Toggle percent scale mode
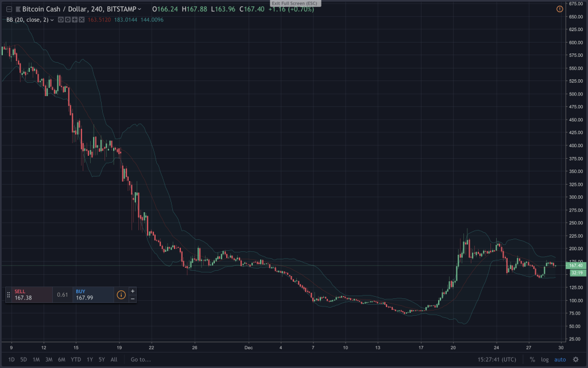Screen dimensions: 588x368 click(532, 359)
